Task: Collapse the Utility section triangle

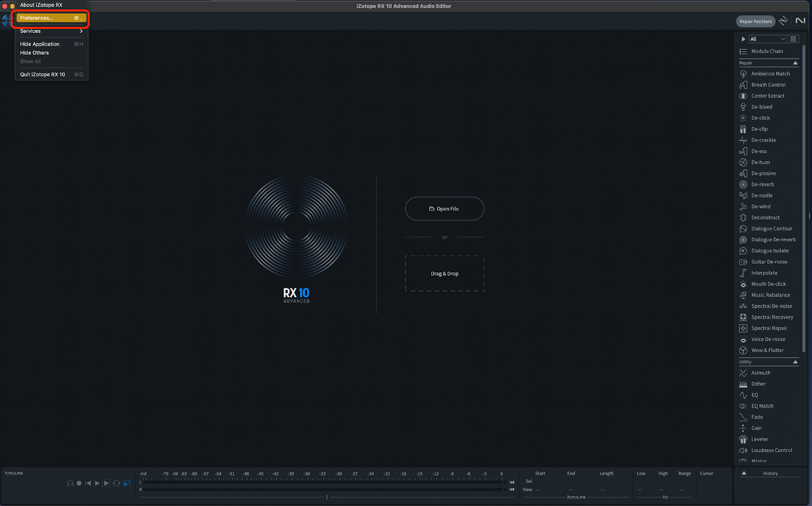Action: pyautogui.click(x=795, y=362)
